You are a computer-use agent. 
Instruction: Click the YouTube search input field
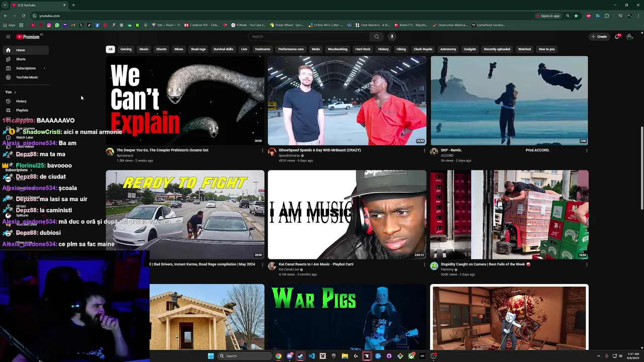(309, 37)
